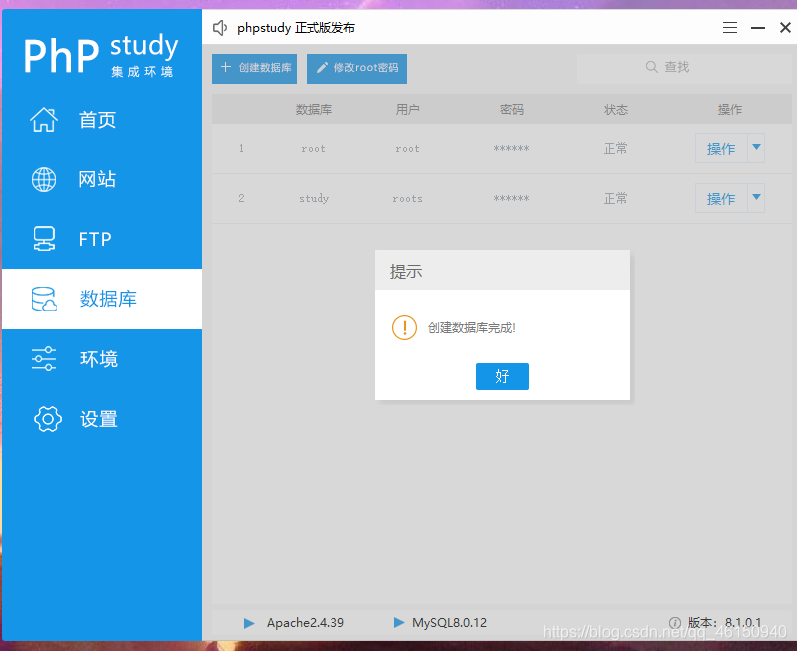Screen dimensions: 797x651
Task: Click 操作 button for root database
Action: tap(721, 148)
